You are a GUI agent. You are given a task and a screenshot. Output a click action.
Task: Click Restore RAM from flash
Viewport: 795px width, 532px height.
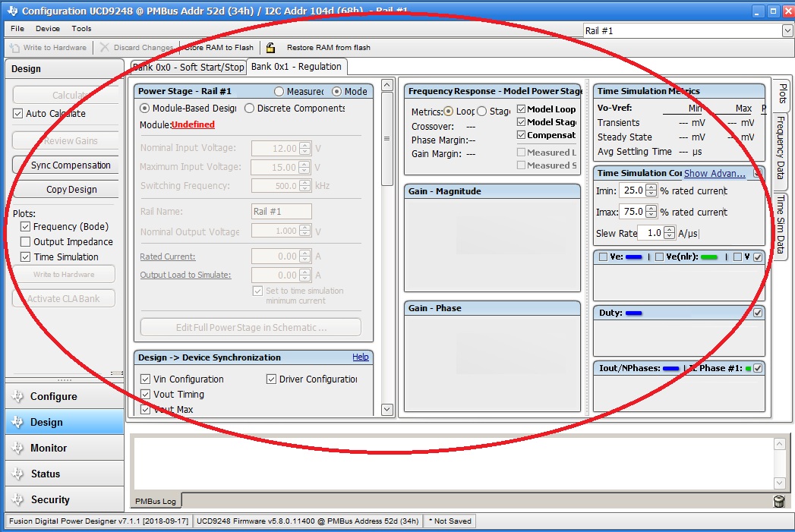329,48
